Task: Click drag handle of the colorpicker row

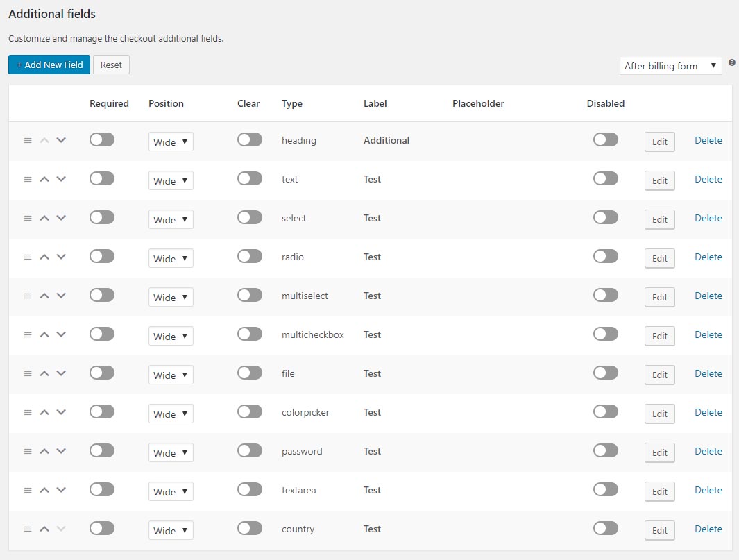Action: [28, 412]
